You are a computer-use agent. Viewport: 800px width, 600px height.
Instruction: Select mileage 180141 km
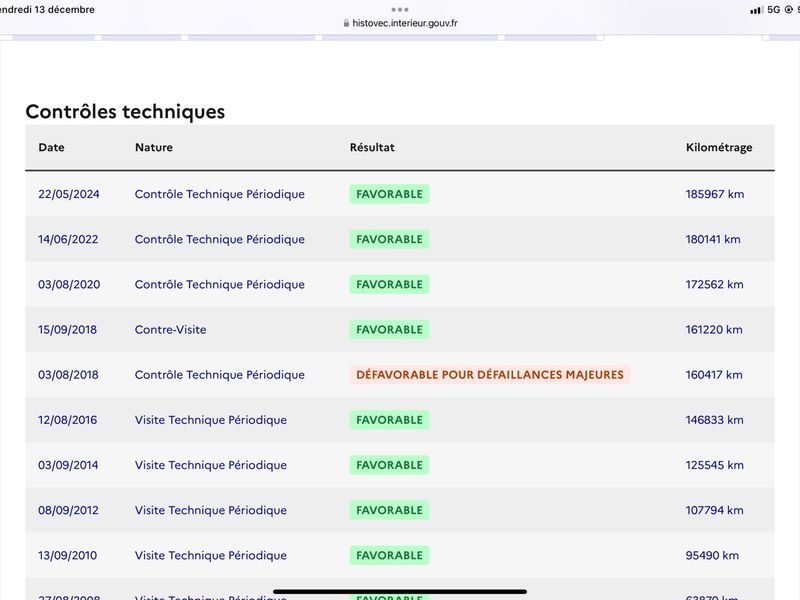click(x=713, y=239)
